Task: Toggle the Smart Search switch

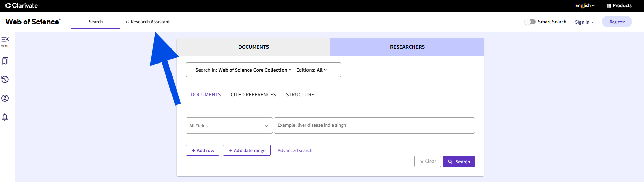Action: [x=530, y=22]
